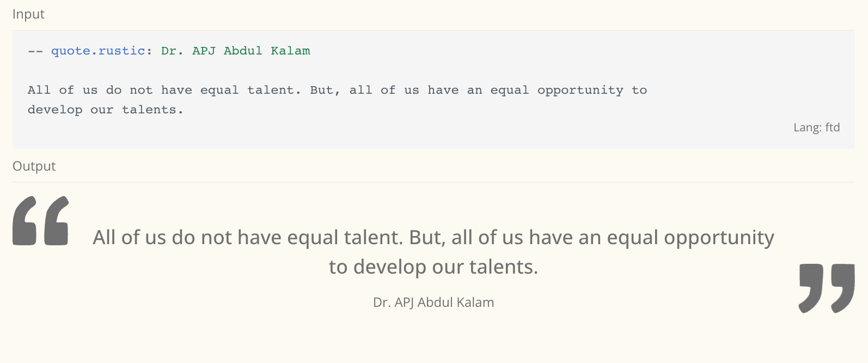The width and height of the screenshot is (868, 363).
Task: Click code line 'develop our talents.'
Action: click(106, 110)
